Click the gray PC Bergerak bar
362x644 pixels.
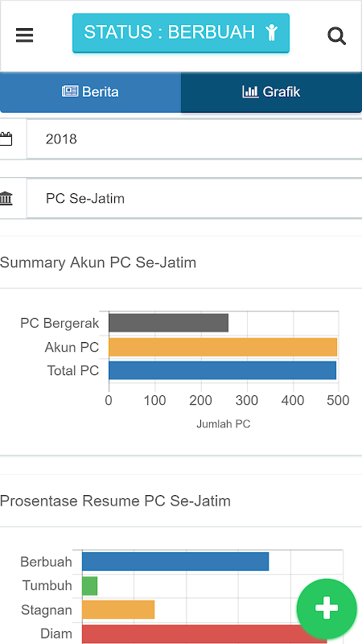(x=168, y=324)
